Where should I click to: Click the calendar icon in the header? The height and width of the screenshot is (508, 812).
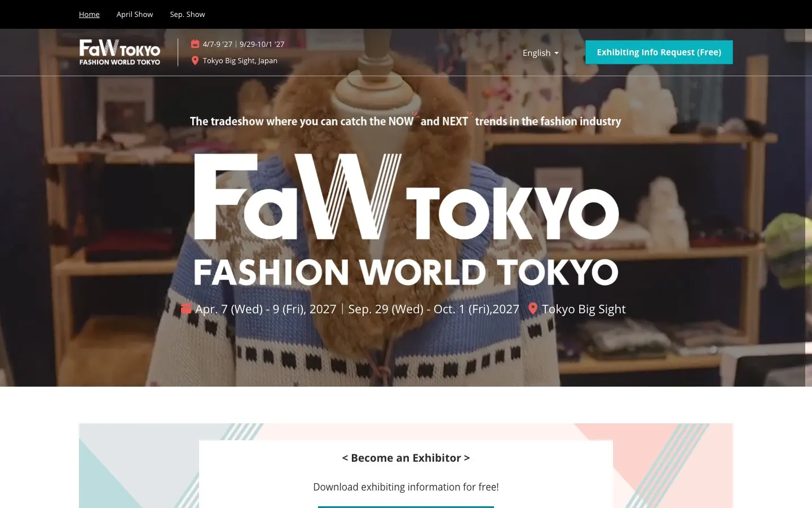[195, 44]
